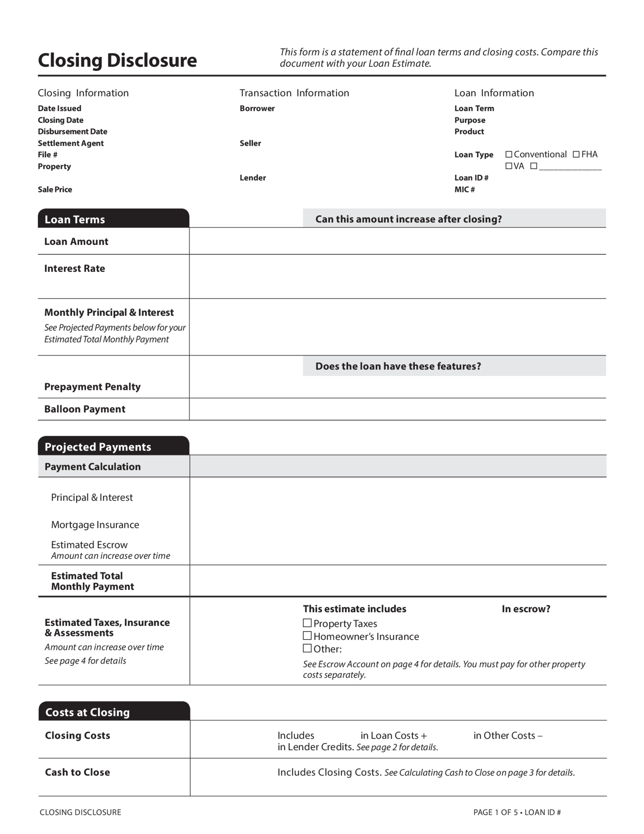644x834 pixels.
Task: Click the Settlement Agent label
Action: point(71,143)
